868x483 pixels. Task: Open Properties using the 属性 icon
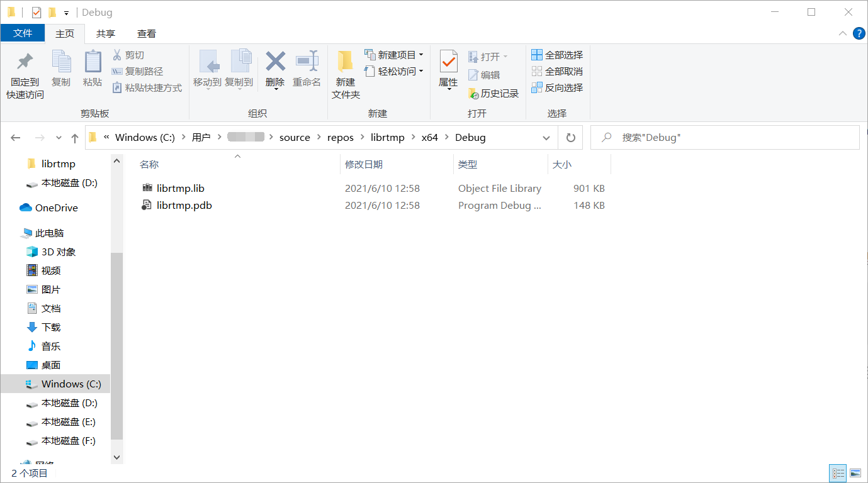448,69
